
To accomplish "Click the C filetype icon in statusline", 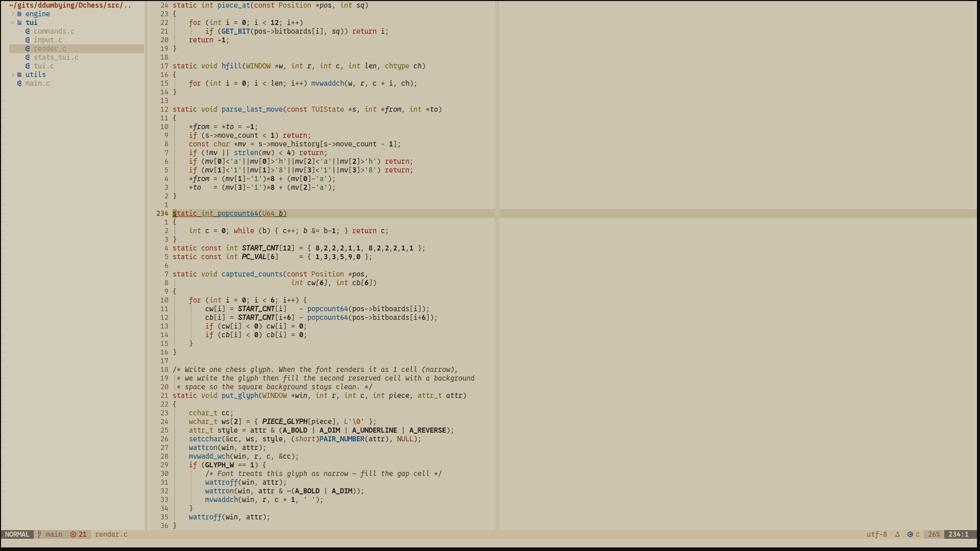I will tap(910, 534).
